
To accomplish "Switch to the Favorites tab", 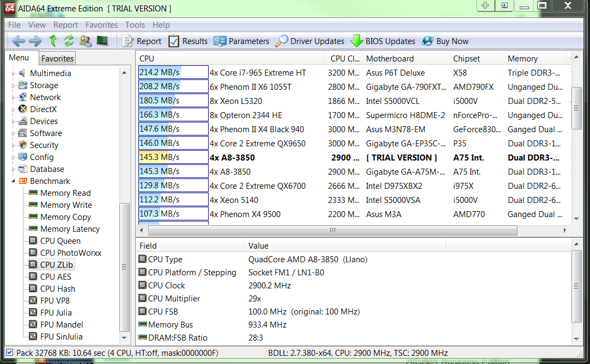I will pyautogui.click(x=57, y=59).
